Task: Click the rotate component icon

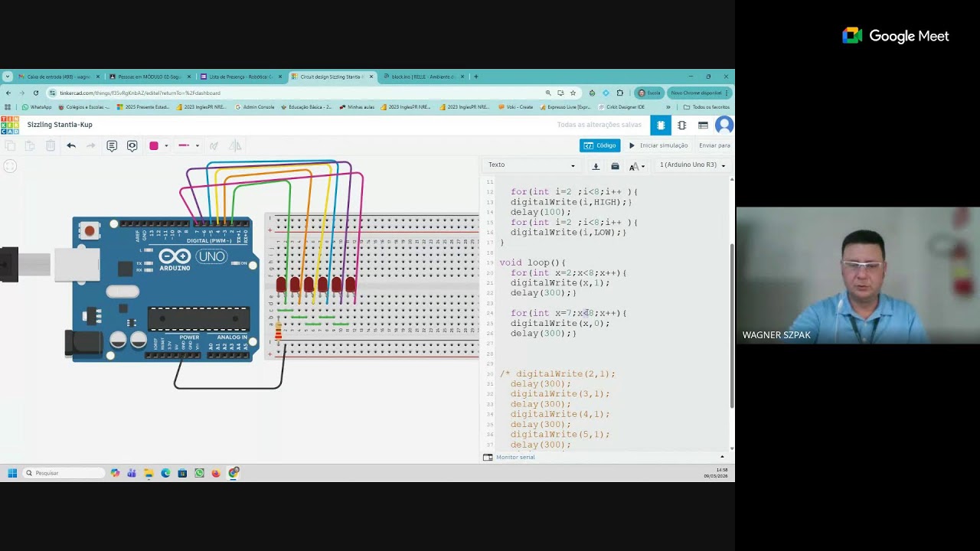Action: (x=214, y=145)
